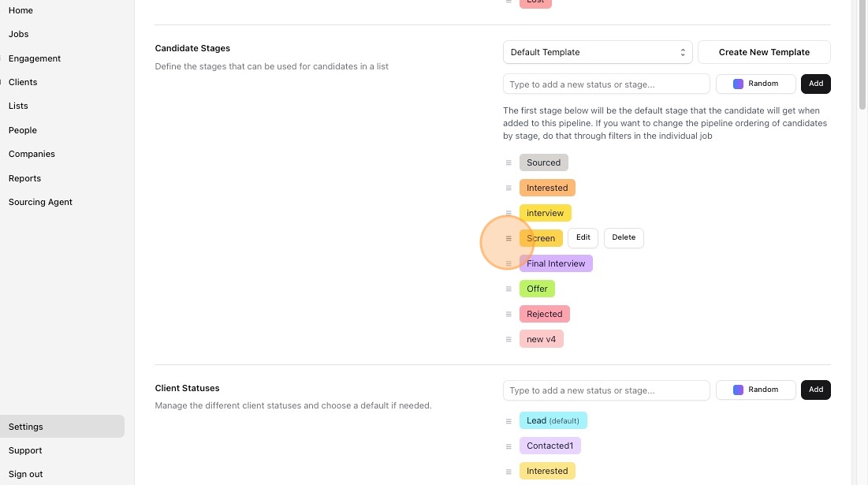Click drag handle beside Offer stage
868x485 pixels.
(509, 289)
